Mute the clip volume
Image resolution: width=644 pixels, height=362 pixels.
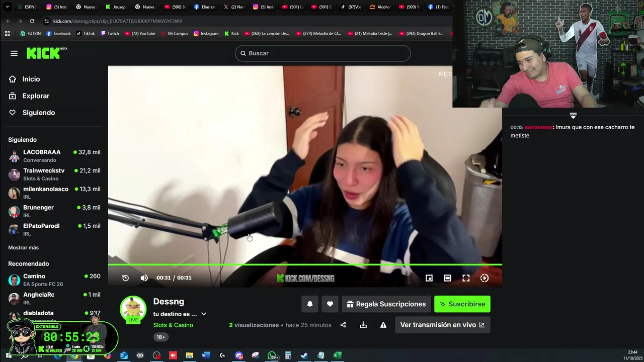click(144, 278)
